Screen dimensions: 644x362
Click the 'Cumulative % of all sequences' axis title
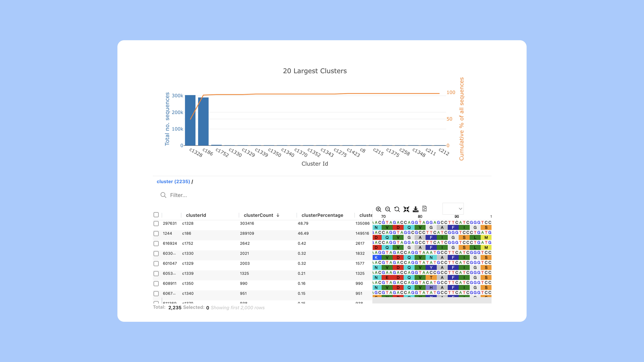click(x=462, y=119)
